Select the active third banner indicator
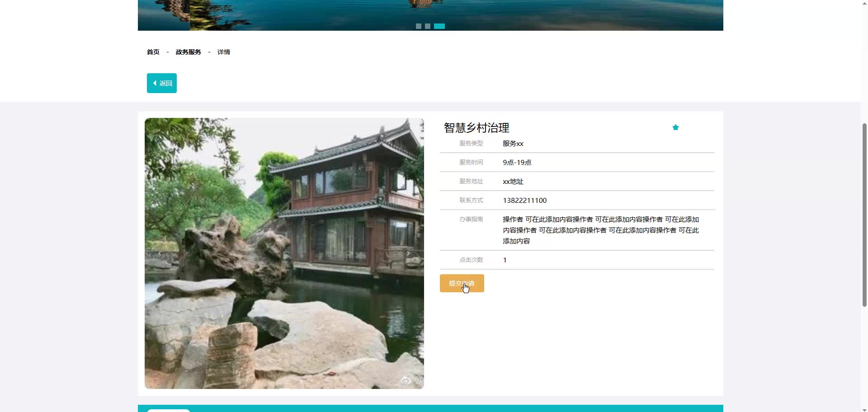Viewport: 868px width, 412px height. click(439, 26)
